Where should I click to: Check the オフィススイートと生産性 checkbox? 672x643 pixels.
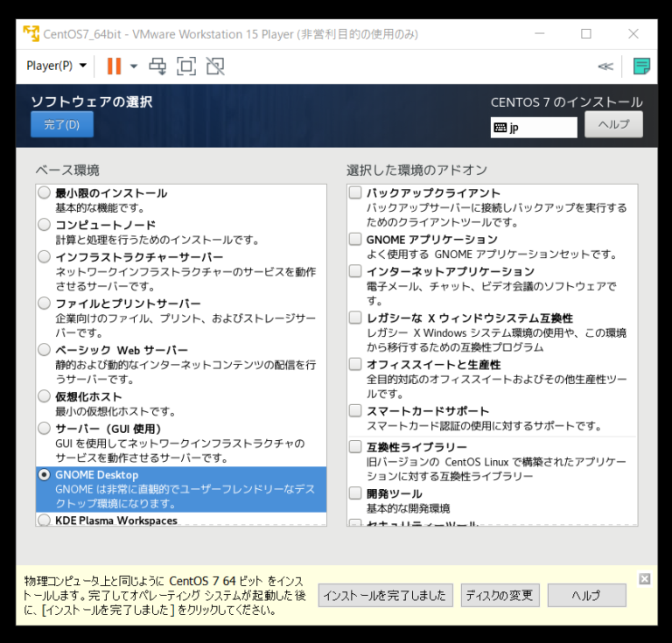point(355,364)
